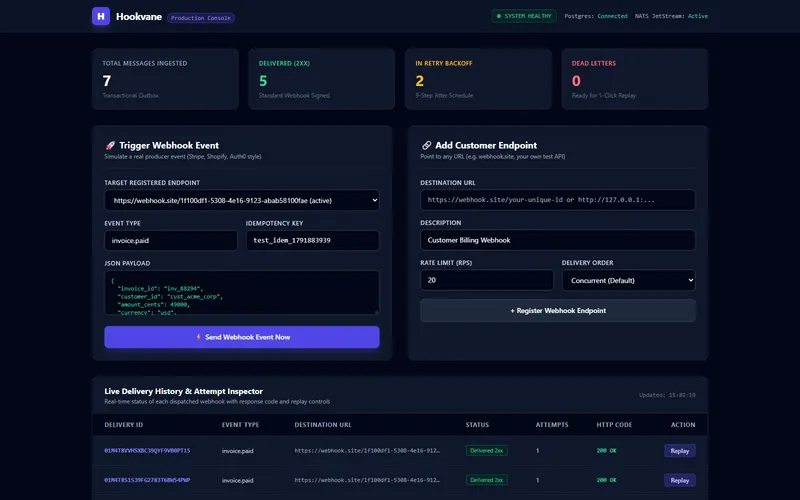Click Delivered 2xx badge in 01M4T8VV row

(486, 451)
